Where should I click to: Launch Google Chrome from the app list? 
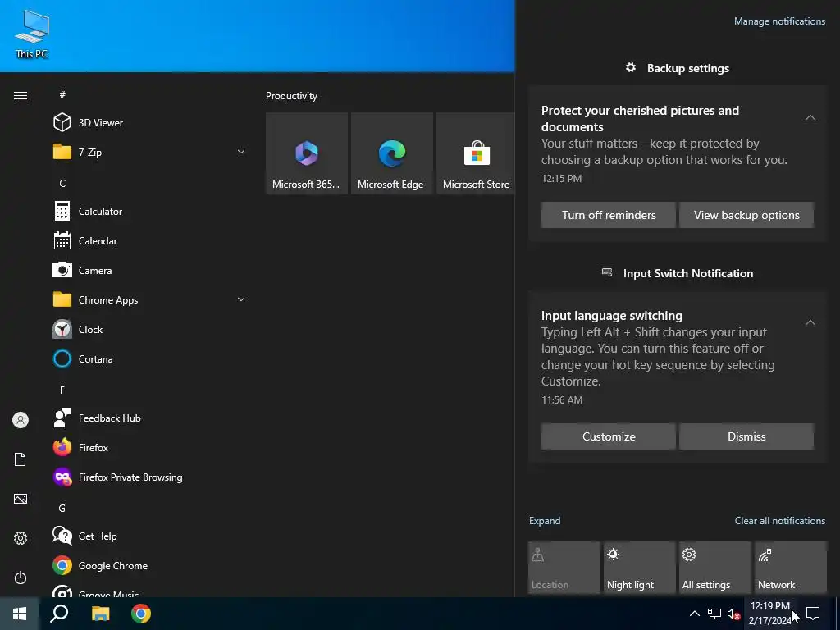coord(149,565)
